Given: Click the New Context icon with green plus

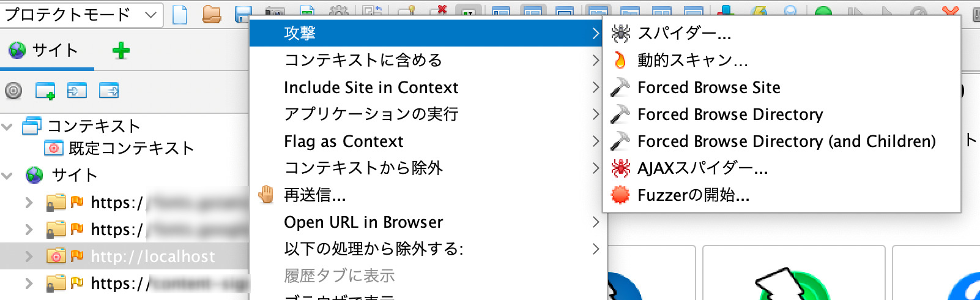Looking at the screenshot, I should coord(45,91).
